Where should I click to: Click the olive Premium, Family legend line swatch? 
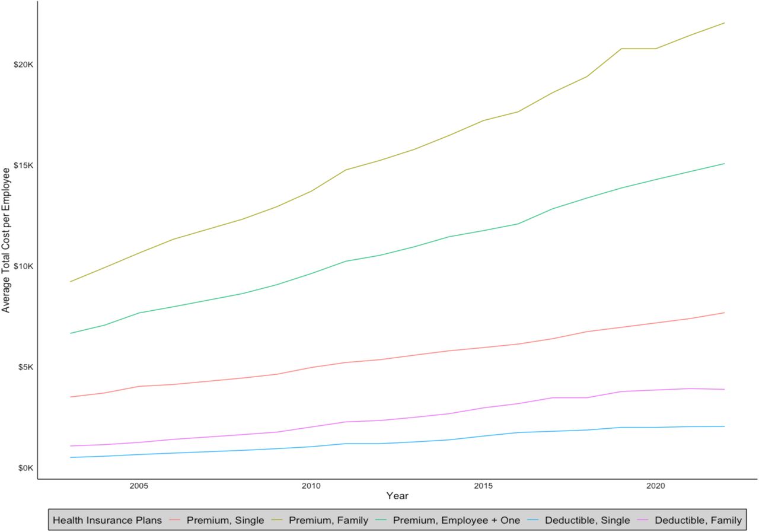tap(277, 520)
